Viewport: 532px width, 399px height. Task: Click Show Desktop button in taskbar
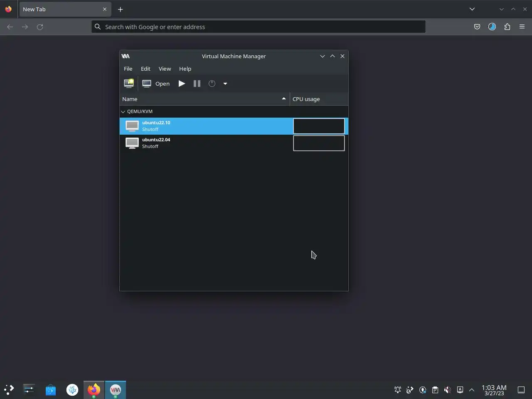(x=521, y=389)
